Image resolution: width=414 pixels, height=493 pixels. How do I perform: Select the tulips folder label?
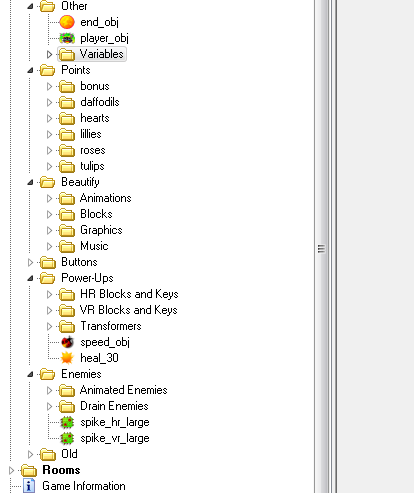coord(92,166)
